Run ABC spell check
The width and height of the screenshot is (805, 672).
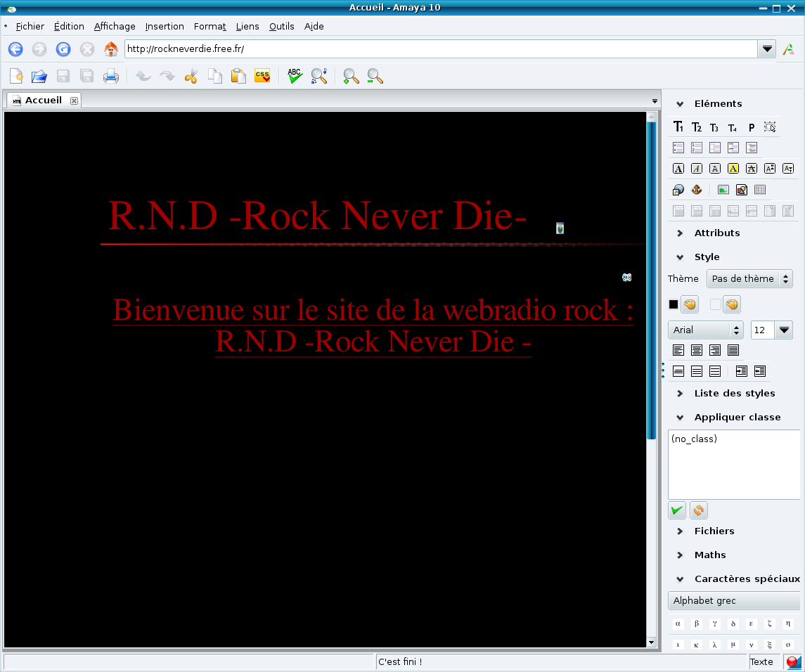pos(295,76)
